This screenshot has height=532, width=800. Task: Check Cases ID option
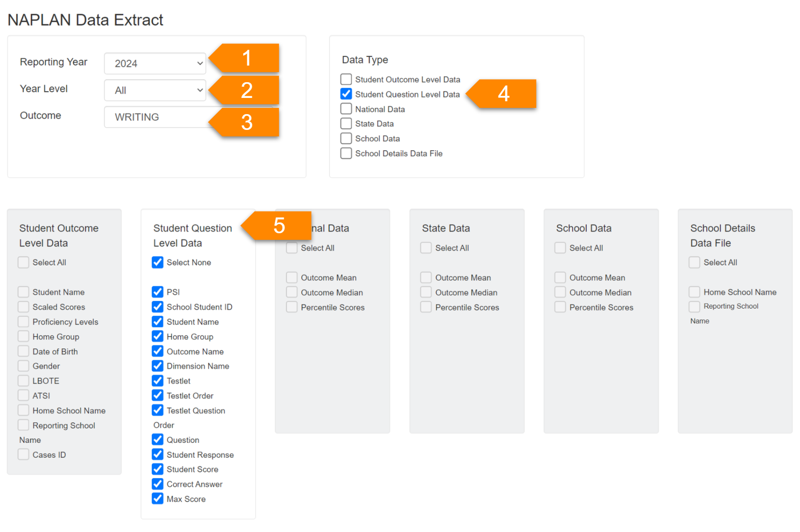point(24,455)
